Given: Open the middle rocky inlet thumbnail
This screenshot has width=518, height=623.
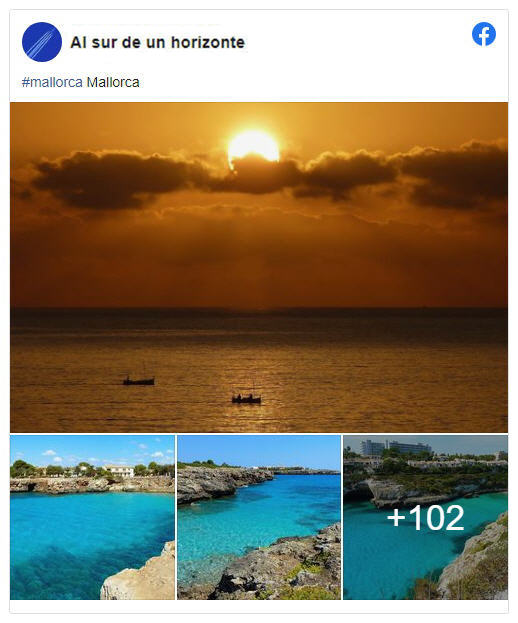Looking at the screenshot, I should (x=259, y=517).
